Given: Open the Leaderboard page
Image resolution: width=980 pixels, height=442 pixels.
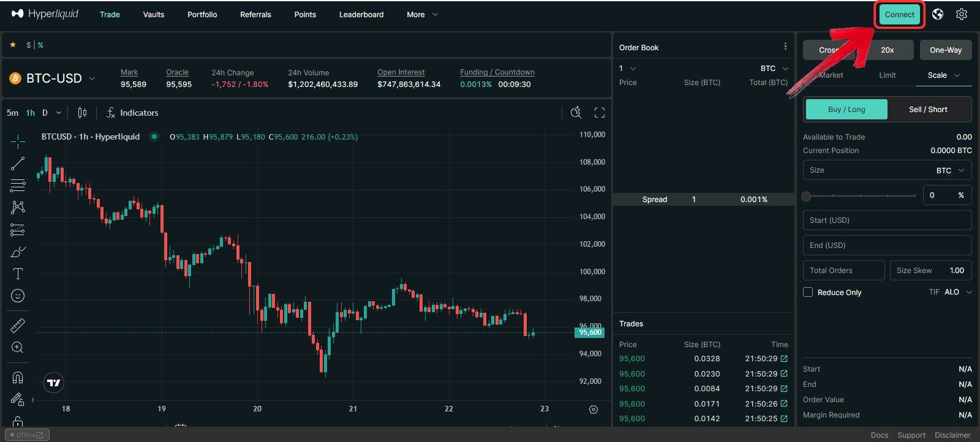Looking at the screenshot, I should pos(361,14).
